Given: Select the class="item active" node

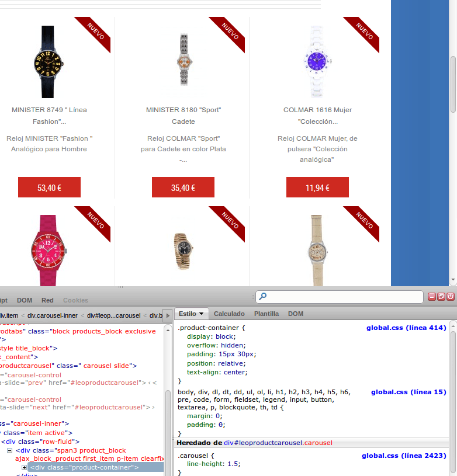Looking at the screenshot, I should (x=36, y=433).
